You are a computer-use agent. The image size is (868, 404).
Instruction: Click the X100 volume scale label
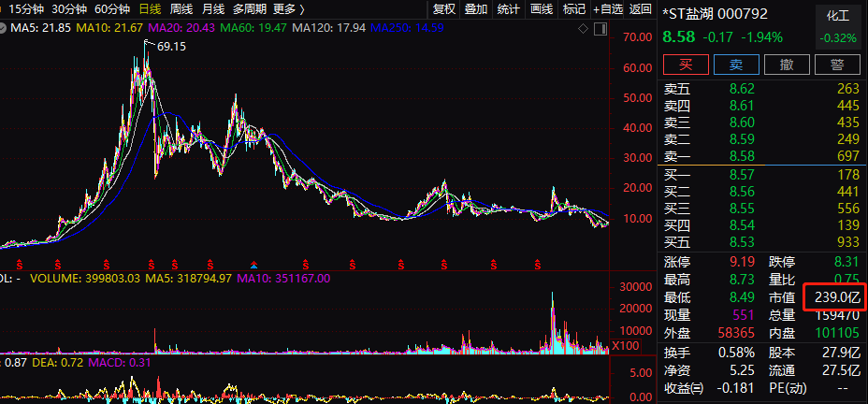(626, 346)
